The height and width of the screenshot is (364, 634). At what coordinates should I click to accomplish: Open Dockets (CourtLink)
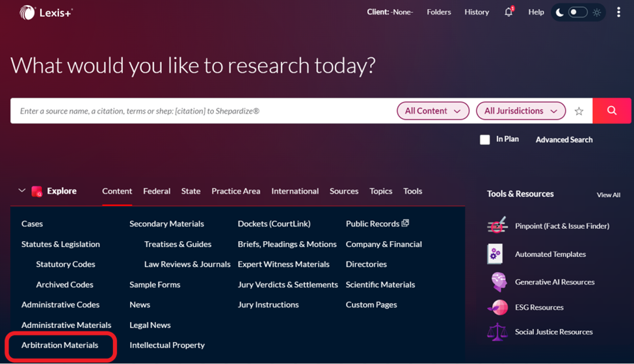(x=274, y=224)
